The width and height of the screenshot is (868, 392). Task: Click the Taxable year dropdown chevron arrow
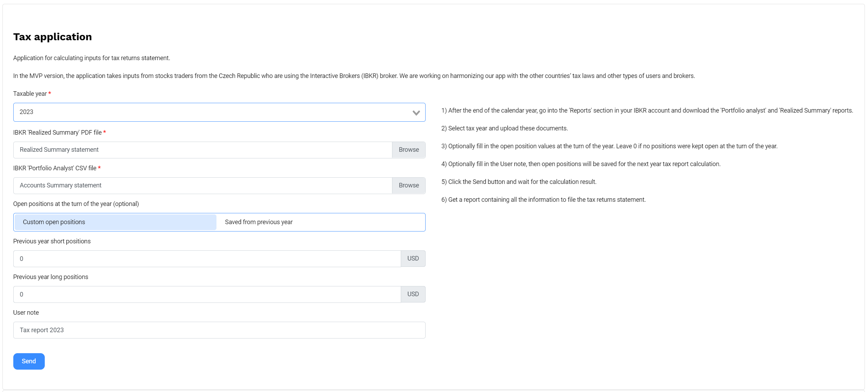(x=416, y=113)
